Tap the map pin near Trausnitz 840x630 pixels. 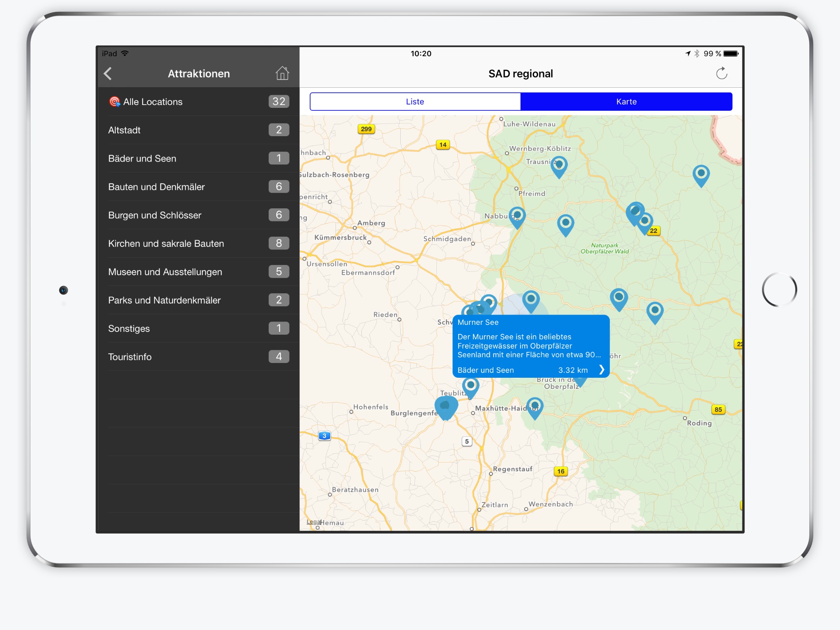pyautogui.click(x=559, y=167)
